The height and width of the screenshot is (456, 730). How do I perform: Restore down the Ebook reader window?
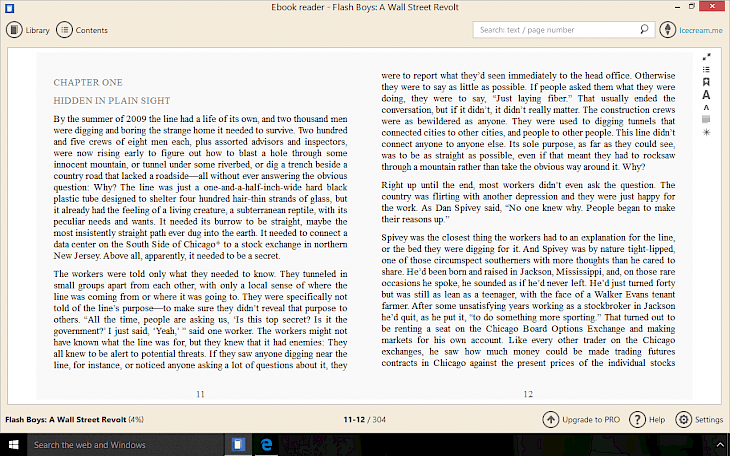click(692, 7)
